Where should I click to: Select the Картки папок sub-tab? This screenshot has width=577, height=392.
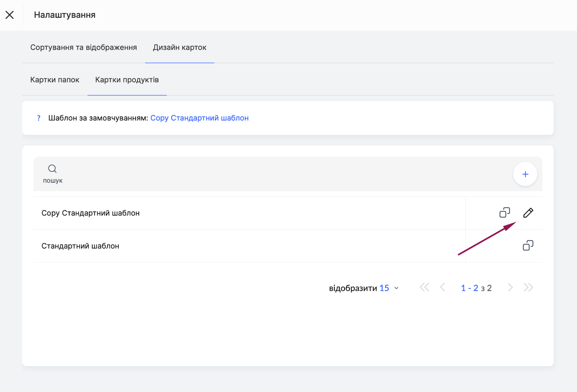[55, 80]
